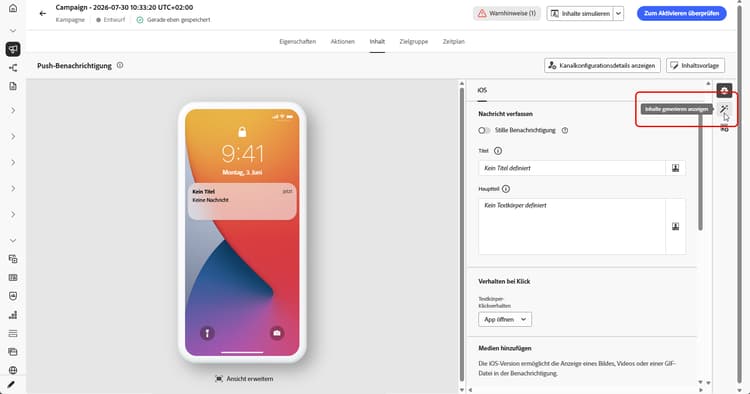Open the dropdown arrow beside Inhalte simulieren

click(x=618, y=13)
